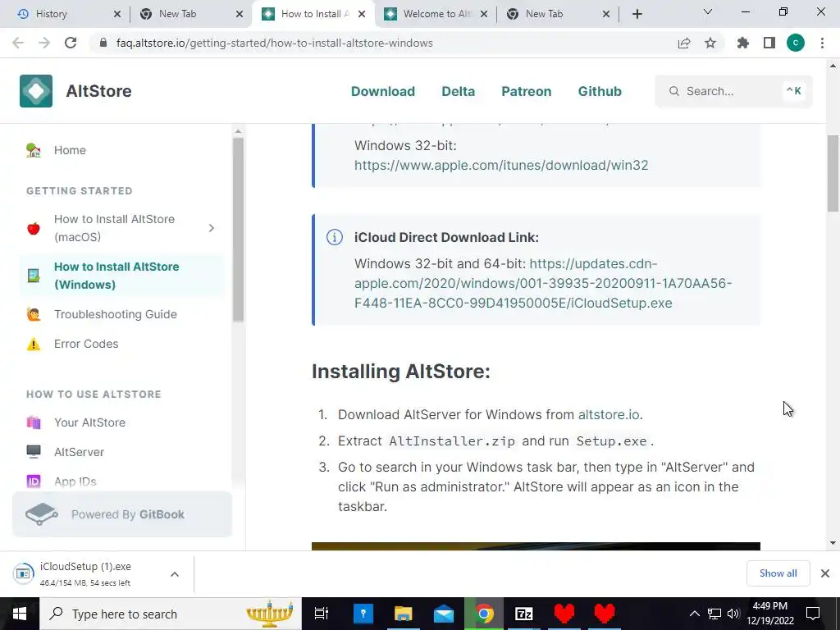Viewport: 840px width, 630px height.
Task: Click the AltStore logo icon
Action: pos(36,91)
